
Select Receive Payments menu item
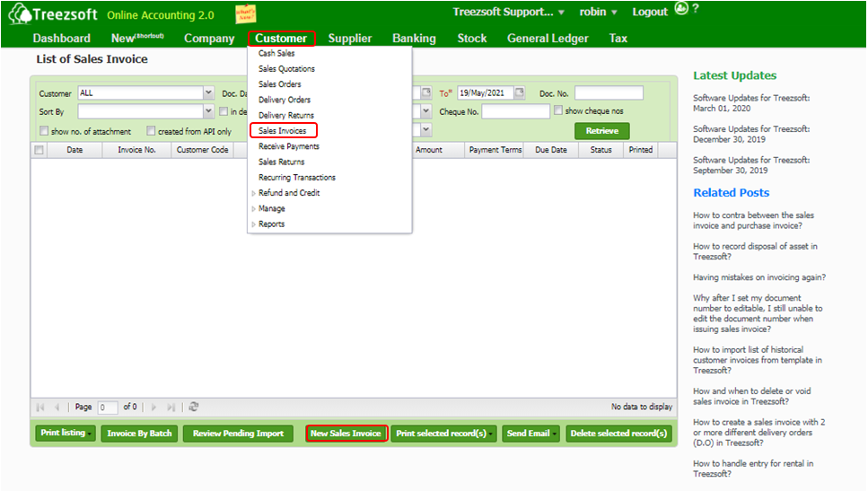pyautogui.click(x=288, y=146)
